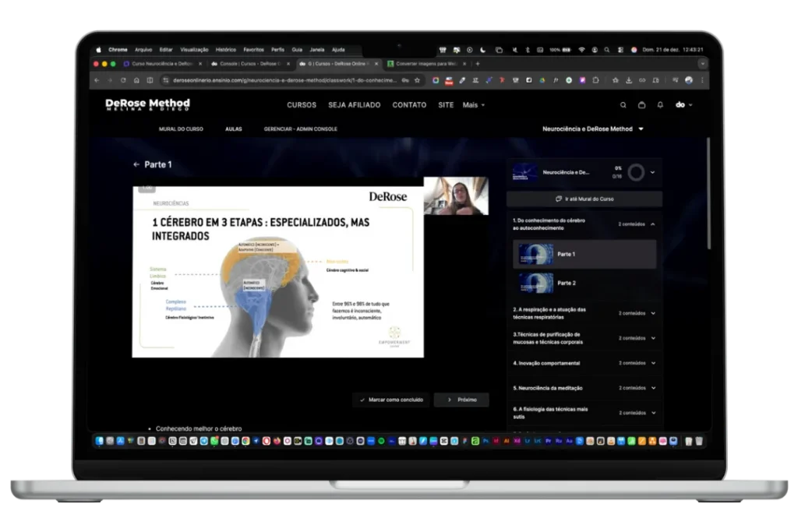The width and height of the screenshot is (798, 532).
Task: Open the shopping bag cart icon
Action: (642, 105)
